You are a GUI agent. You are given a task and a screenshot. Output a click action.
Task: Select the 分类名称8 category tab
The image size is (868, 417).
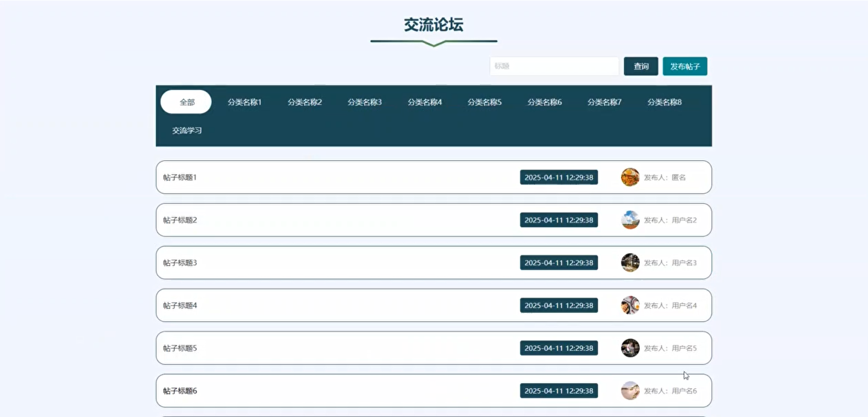[x=664, y=102]
